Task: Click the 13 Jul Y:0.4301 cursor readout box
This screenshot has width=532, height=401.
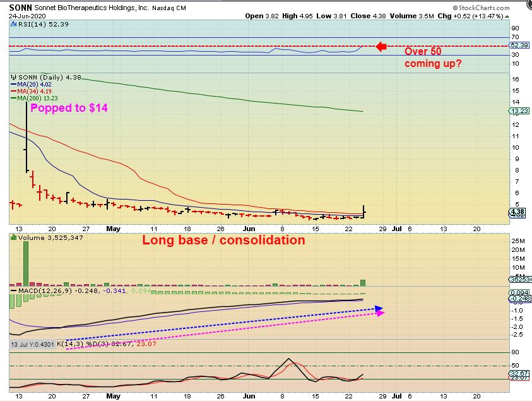Action: click(32, 344)
